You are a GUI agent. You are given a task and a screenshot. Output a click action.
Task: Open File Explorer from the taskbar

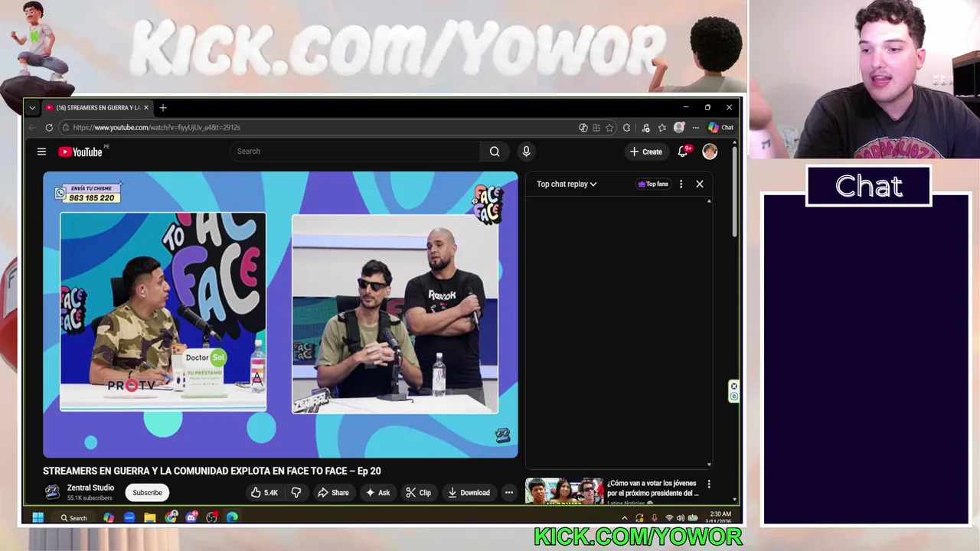[x=150, y=518]
